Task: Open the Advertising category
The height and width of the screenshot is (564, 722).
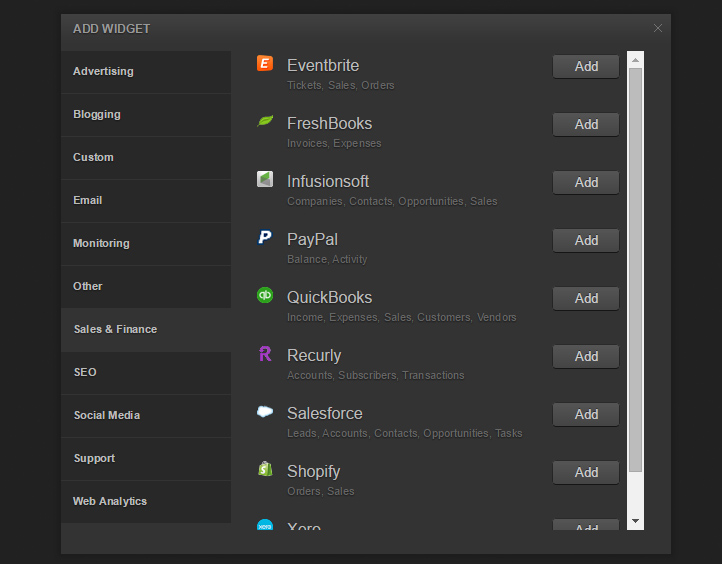Action: 146,72
